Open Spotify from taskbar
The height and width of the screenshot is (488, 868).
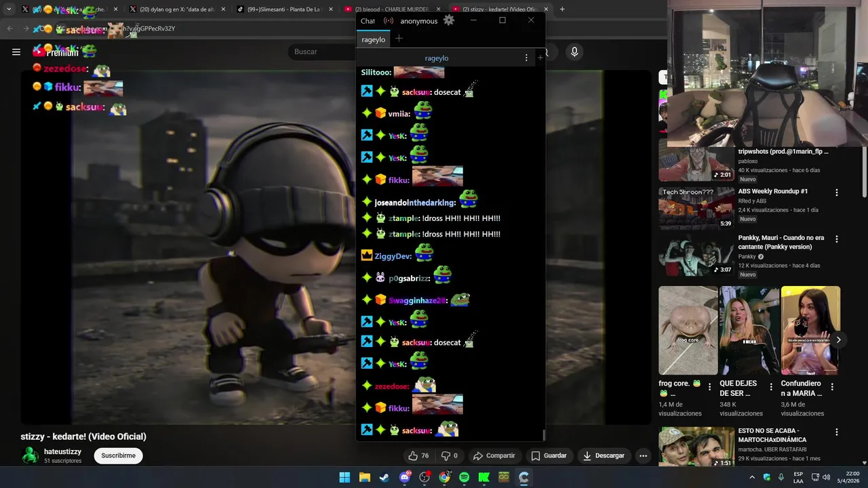464,477
